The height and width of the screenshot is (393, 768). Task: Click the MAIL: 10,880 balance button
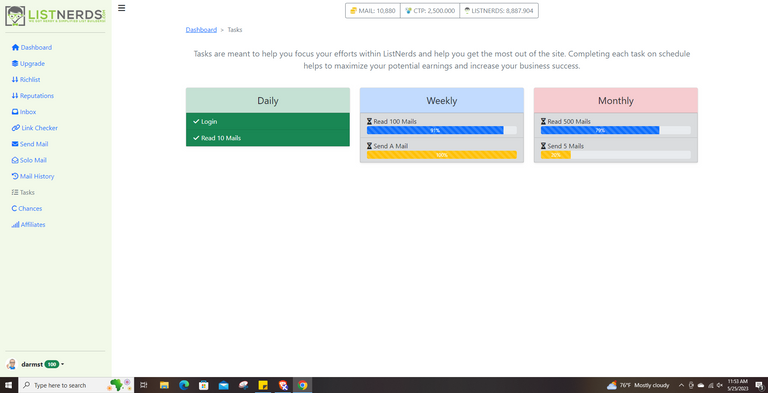click(373, 11)
